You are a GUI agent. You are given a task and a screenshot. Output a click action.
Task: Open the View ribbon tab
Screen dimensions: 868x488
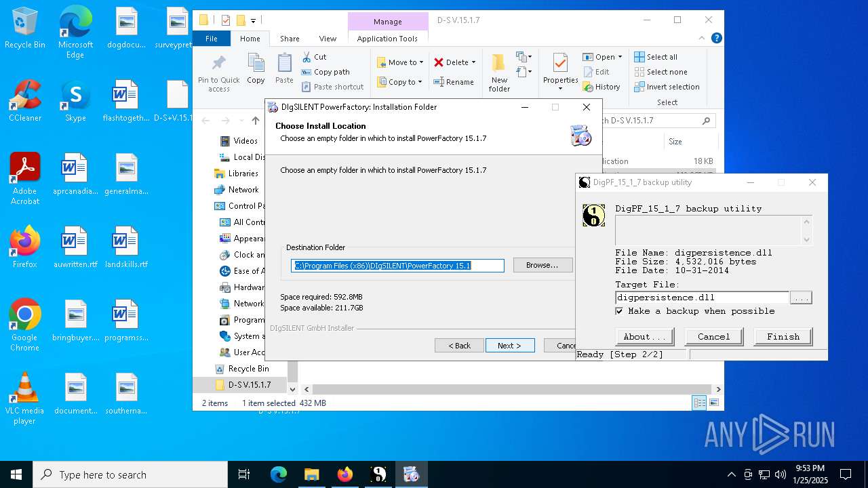click(328, 39)
